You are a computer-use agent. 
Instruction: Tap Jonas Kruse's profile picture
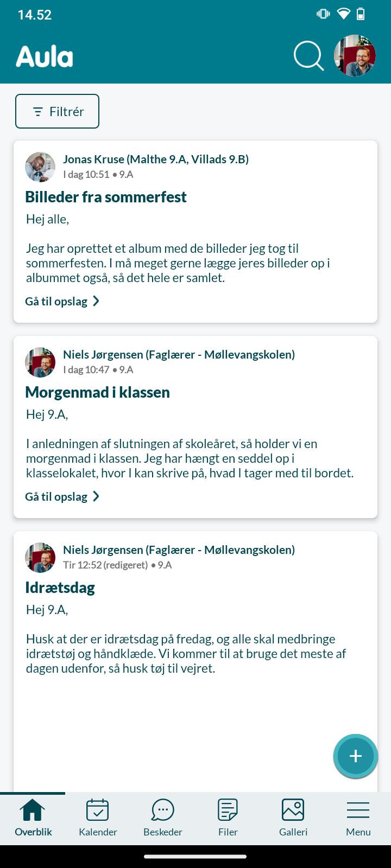[x=40, y=167]
